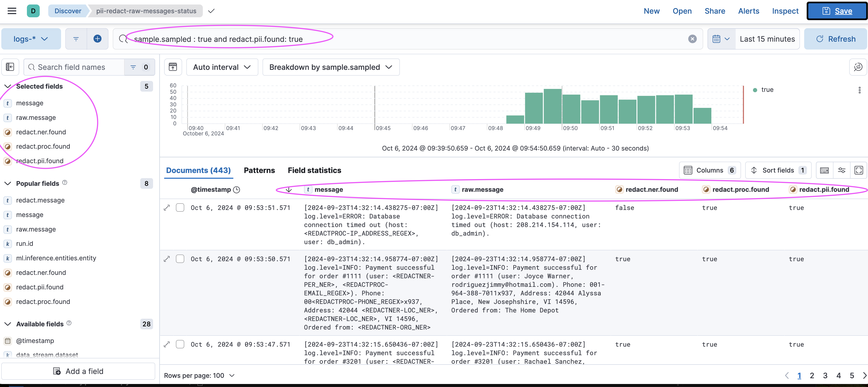Image resolution: width=868 pixels, height=387 pixels.
Task: Collapse the field sidebar with its toggle icon
Action: tap(10, 67)
